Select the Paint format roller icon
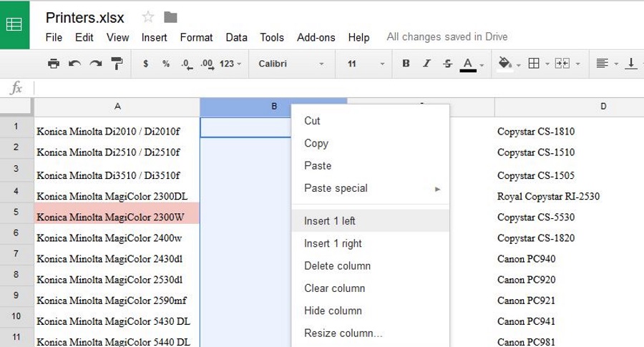This screenshot has height=347, width=644. (x=117, y=64)
